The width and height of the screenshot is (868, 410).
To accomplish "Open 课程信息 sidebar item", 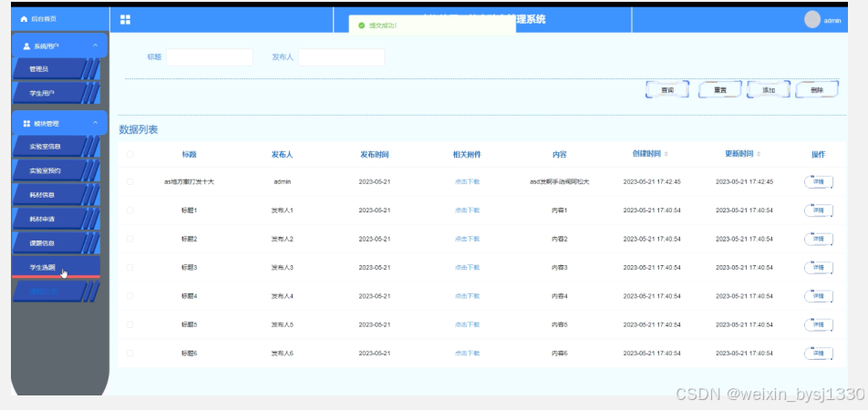I will [56, 243].
